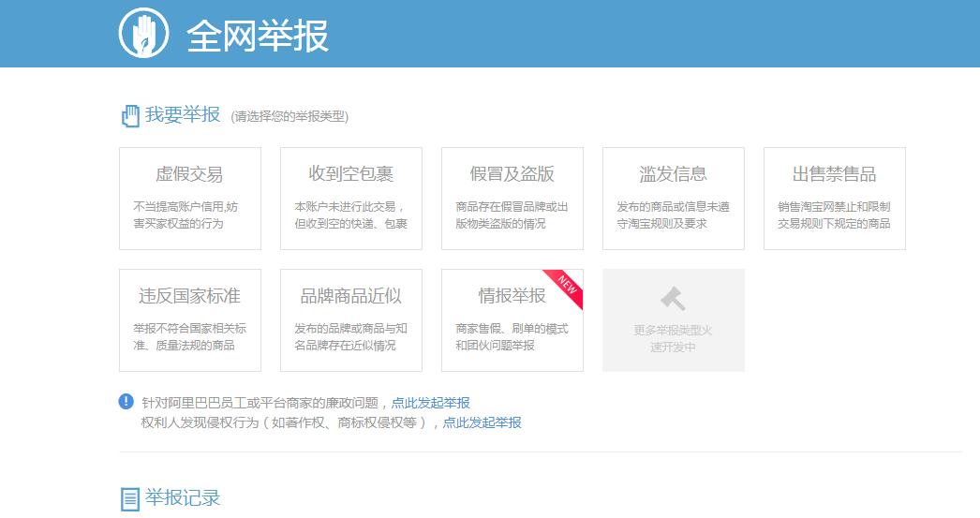
Task: Click the hand icon beside 我要举报
Action: pyautogui.click(x=130, y=115)
